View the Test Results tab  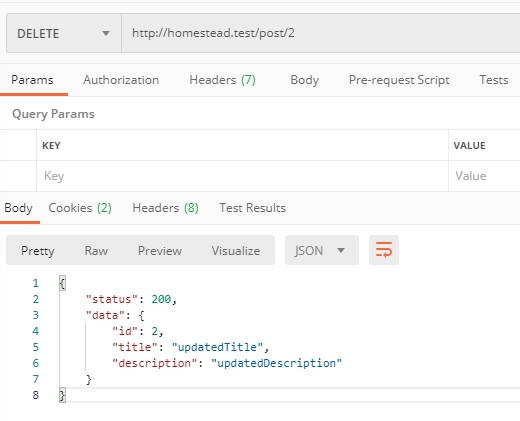click(252, 208)
